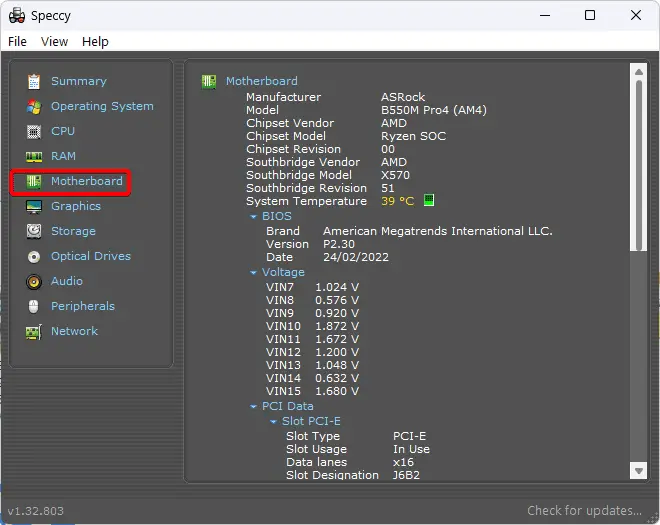Screen dimensions: 660x525
Task: Click the CPU chip icon
Action: pyautogui.click(x=34, y=131)
